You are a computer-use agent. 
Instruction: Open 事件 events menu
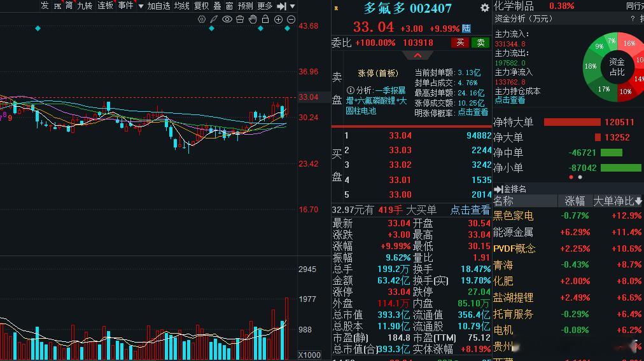click(x=125, y=6)
